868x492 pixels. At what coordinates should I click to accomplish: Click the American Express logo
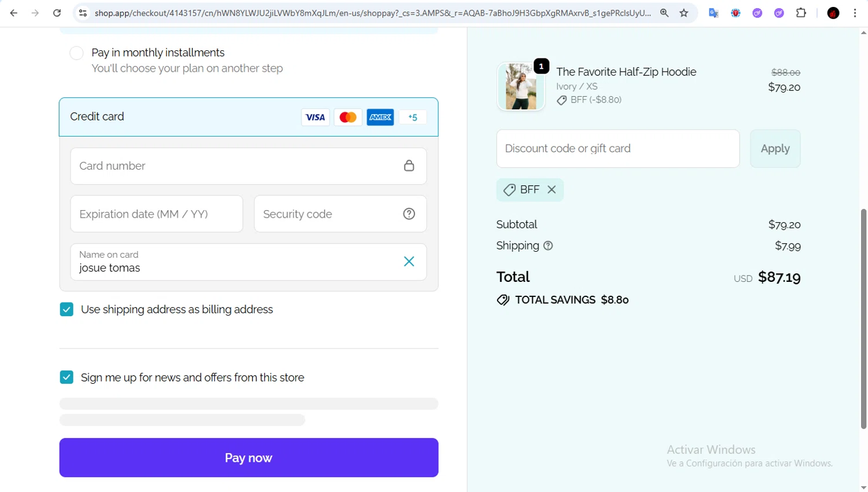(x=380, y=118)
